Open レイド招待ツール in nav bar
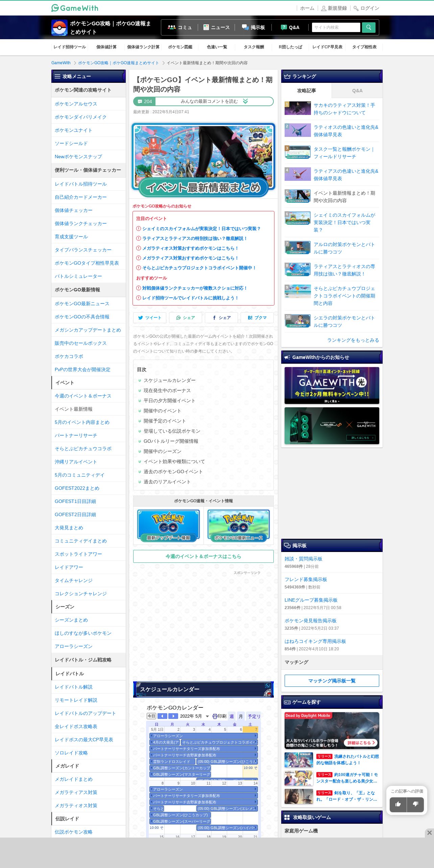Screen dimensions: 434x868 [70, 47]
